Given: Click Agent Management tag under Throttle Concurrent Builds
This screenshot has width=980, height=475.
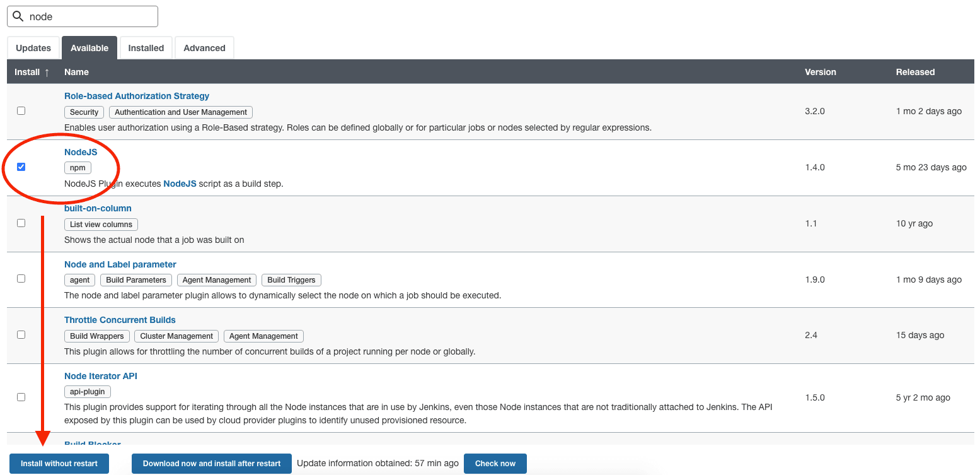Looking at the screenshot, I should click(x=263, y=336).
